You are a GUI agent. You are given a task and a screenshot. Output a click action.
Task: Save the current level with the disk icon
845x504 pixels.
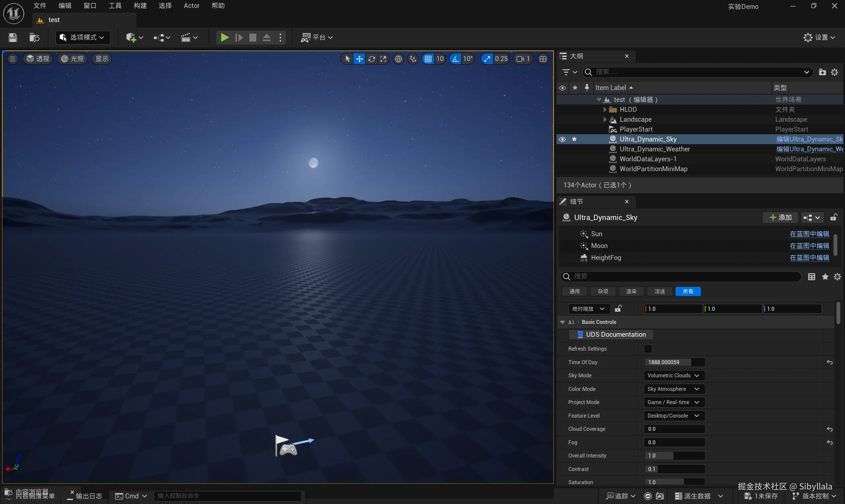pyautogui.click(x=13, y=37)
